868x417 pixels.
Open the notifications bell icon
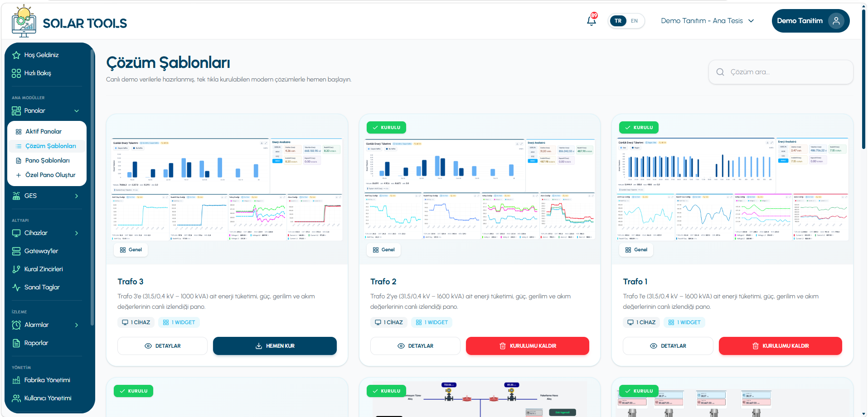[x=591, y=21]
